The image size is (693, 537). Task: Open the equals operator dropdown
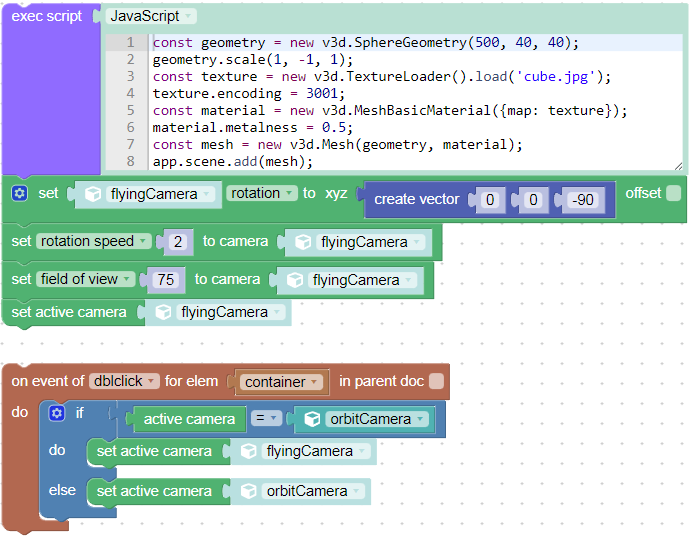tap(266, 418)
